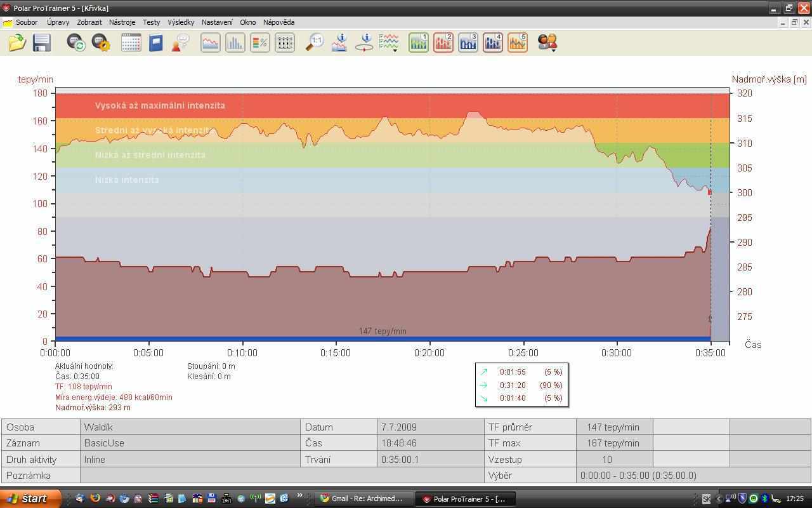This screenshot has width=812, height=508.
Task: Click the 'Vysoká až maximální intenzita' zone label
Action: [x=160, y=105]
